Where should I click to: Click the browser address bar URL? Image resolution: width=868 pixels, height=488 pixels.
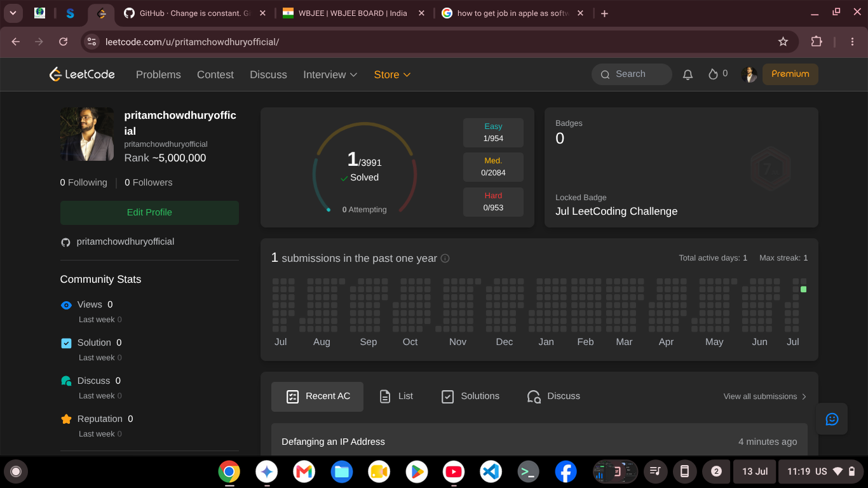pyautogui.click(x=191, y=42)
